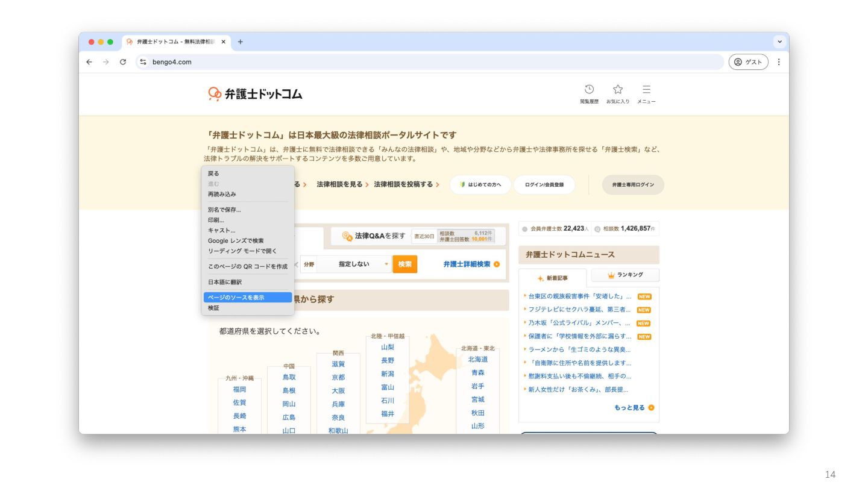The height and width of the screenshot is (488, 868).
Task: Select 大阪 prefecture link
Action: coord(338,390)
